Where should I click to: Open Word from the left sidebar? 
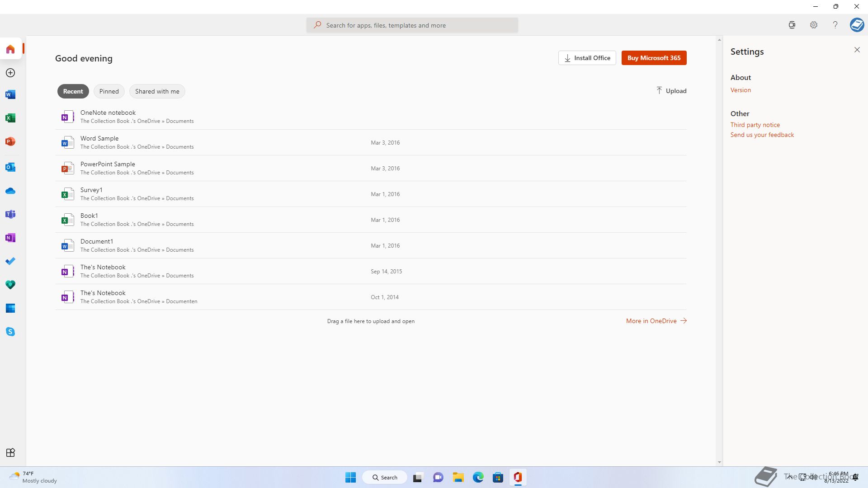10,94
